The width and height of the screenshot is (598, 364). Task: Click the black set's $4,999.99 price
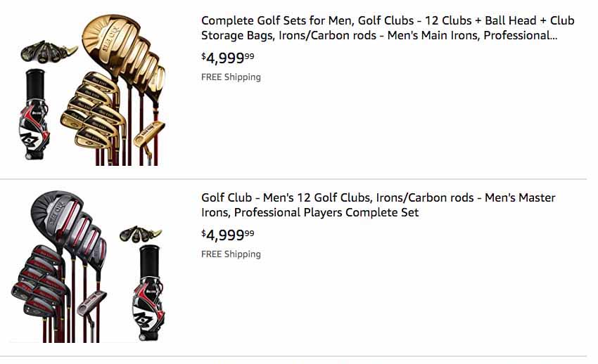click(228, 235)
